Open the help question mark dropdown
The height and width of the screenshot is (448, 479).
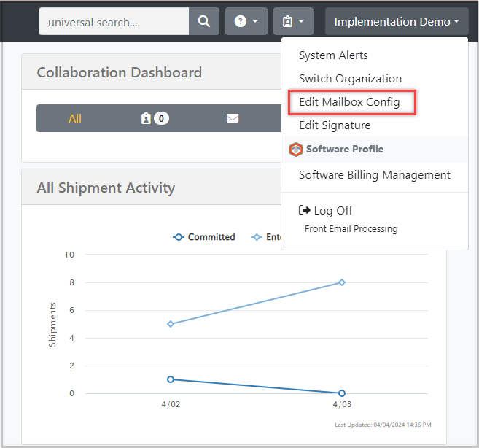pyautogui.click(x=246, y=22)
